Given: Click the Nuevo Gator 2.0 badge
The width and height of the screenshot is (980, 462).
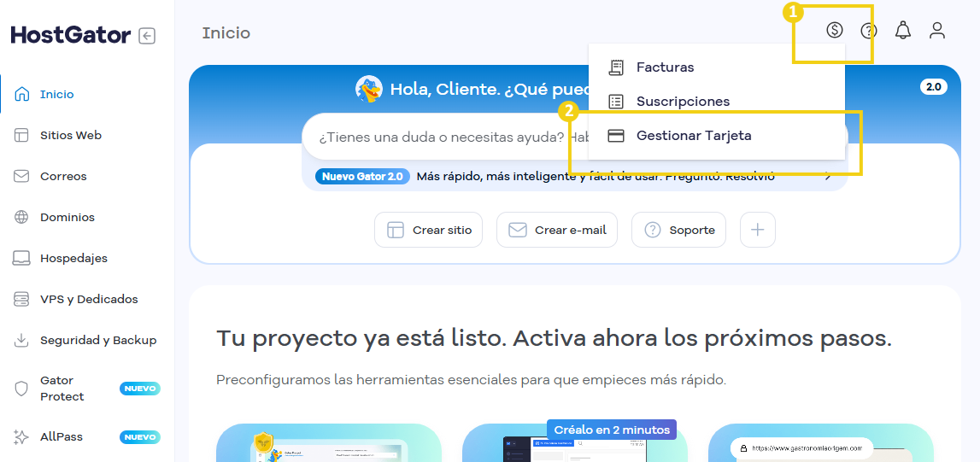Looking at the screenshot, I should [362, 176].
